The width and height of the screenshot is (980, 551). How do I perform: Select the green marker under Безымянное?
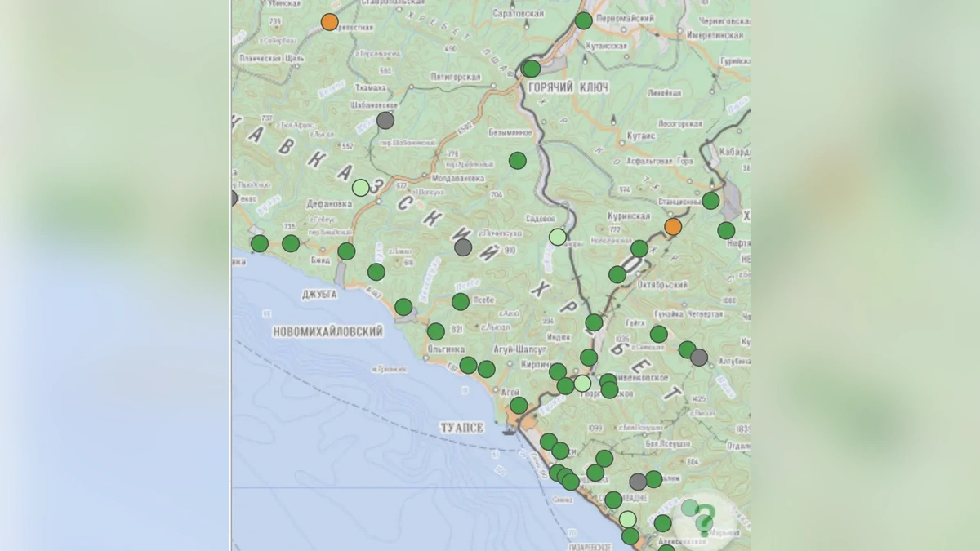click(x=518, y=161)
